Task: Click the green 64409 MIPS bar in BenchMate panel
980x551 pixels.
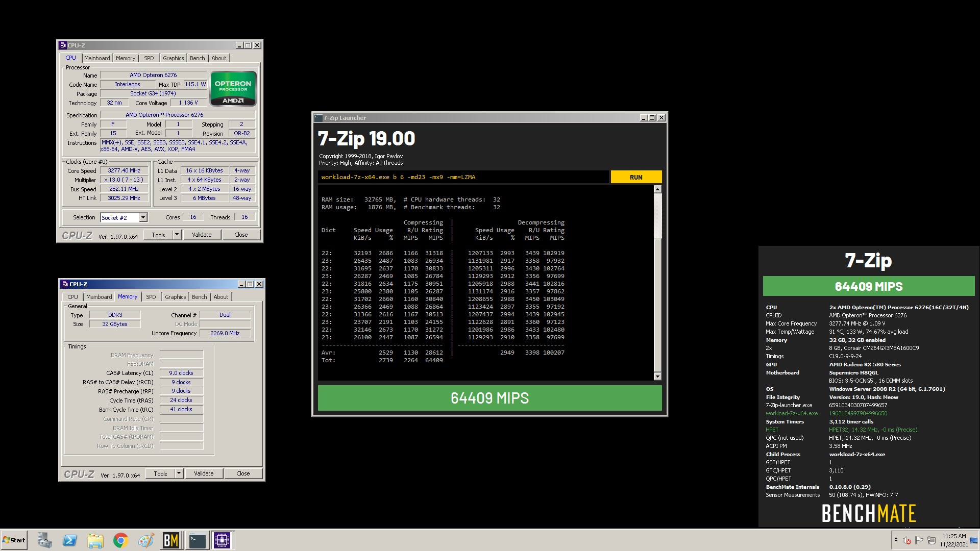Action: [x=868, y=286]
